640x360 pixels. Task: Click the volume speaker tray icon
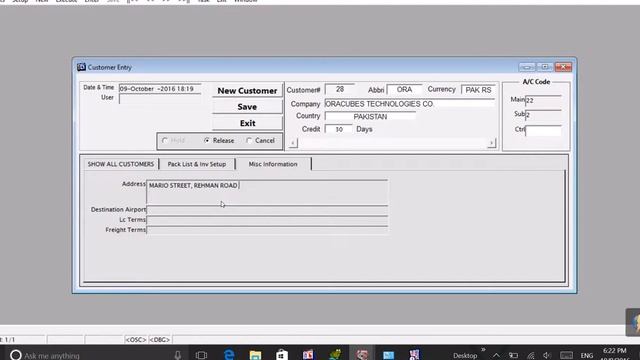[547, 356]
